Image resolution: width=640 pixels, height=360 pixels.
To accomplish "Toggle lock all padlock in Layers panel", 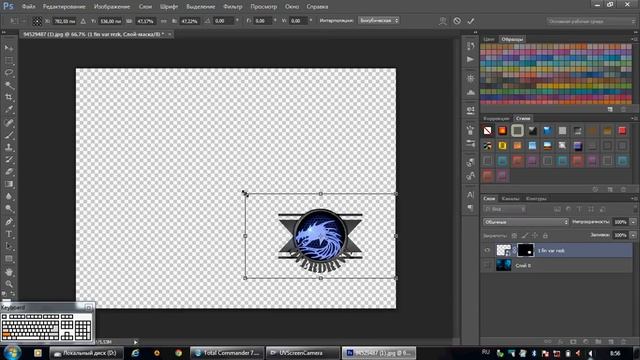I will 545,236.
